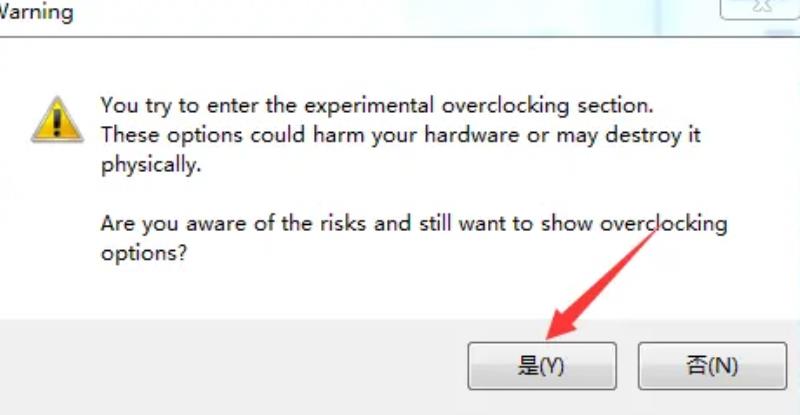The image size is (800, 415).
Task: Click the word "risks" in the question
Action: 343,224
